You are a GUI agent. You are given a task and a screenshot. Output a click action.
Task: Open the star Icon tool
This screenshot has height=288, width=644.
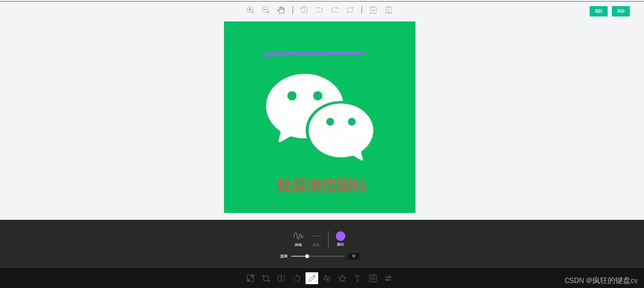point(342,278)
